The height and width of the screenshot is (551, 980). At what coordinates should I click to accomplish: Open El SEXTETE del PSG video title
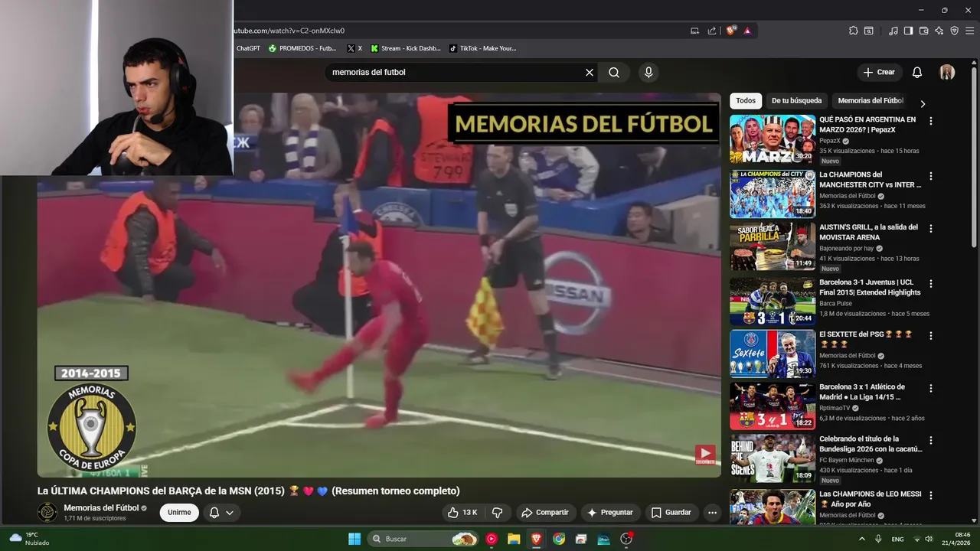click(865, 339)
